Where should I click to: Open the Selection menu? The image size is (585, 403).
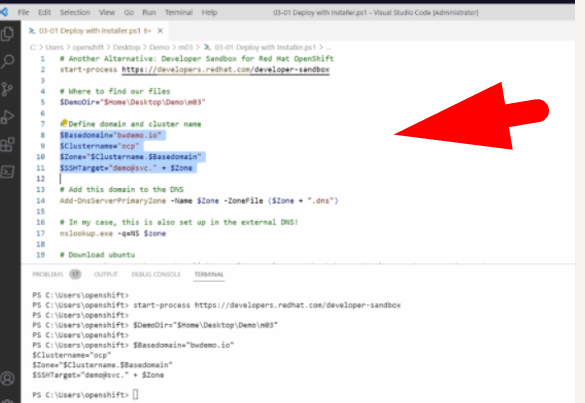tap(75, 12)
